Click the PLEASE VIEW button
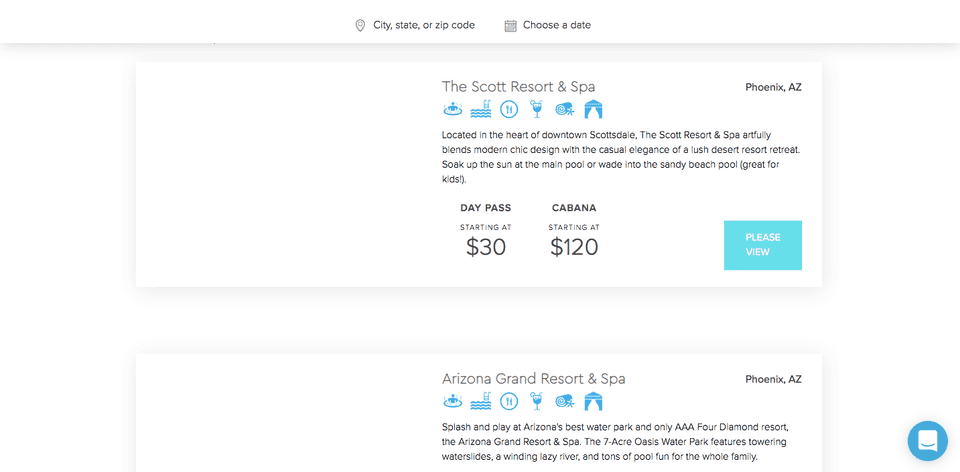The height and width of the screenshot is (472, 960). tap(763, 245)
